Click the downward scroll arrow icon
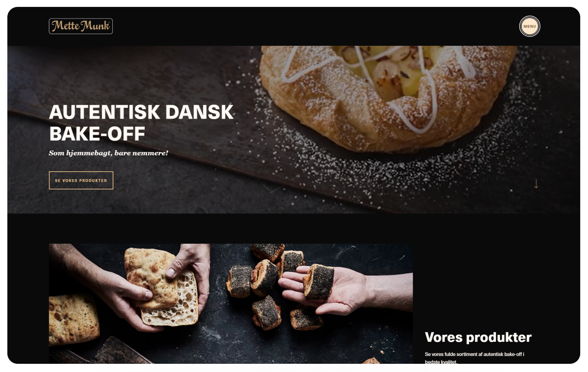 click(536, 184)
